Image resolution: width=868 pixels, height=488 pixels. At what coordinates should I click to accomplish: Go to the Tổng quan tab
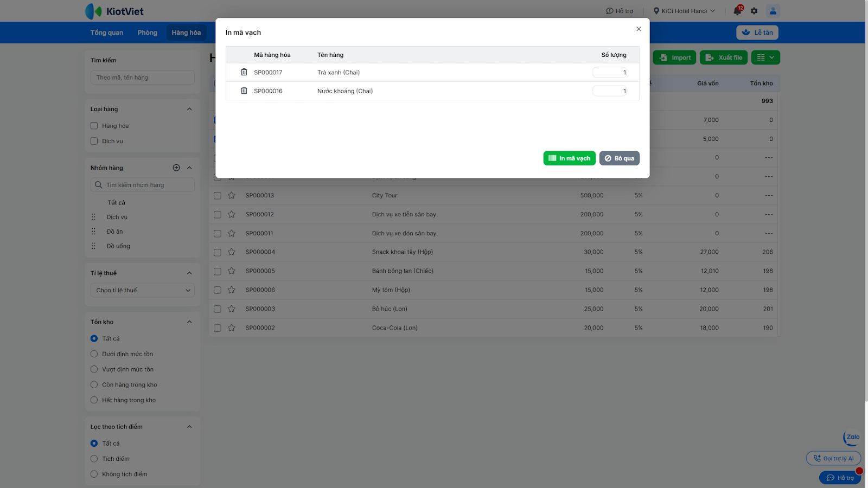[107, 33]
